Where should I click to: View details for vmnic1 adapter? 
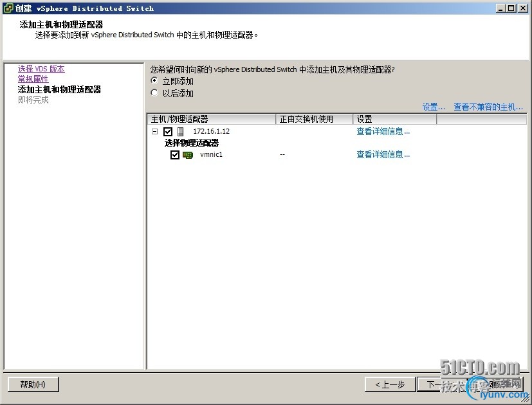pyautogui.click(x=383, y=155)
